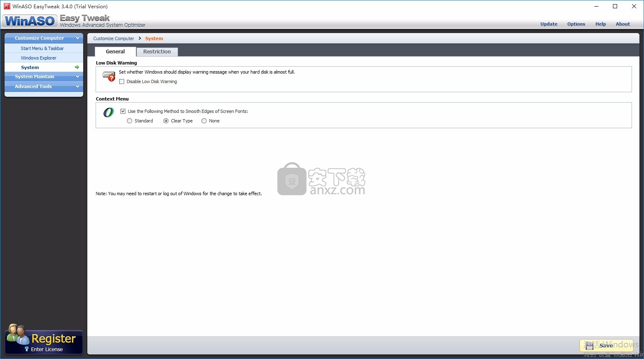Click the font smoothing italic O icon
Screen dimensions: 644x359
[108, 112]
